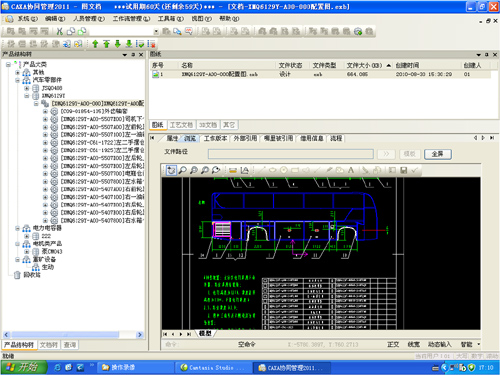Click the first magnifier zoom icon in viewer toolbar
Image resolution: width=500 pixels, height=375 pixels.
point(182,170)
